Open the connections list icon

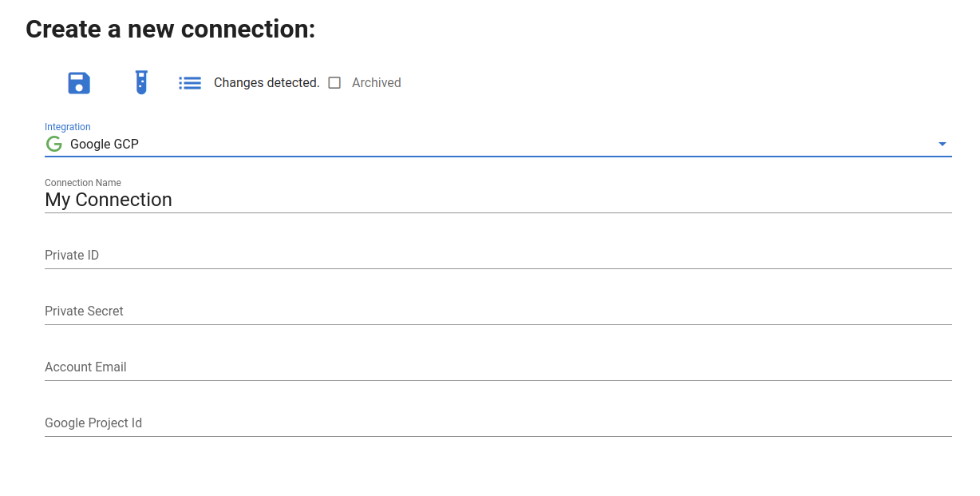pos(190,83)
